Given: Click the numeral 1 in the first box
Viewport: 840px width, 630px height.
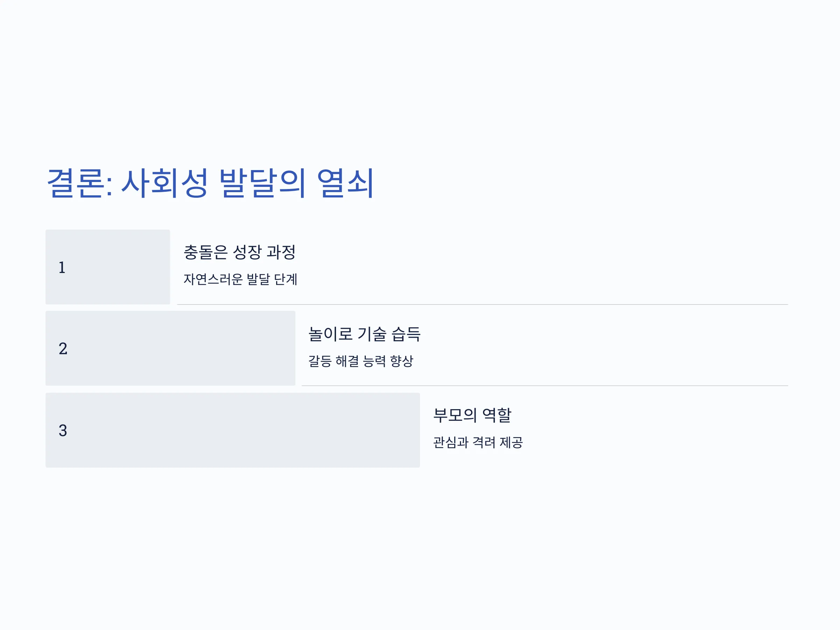Looking at the screenshot, I should pyautogui.click(x=62, y=267).
